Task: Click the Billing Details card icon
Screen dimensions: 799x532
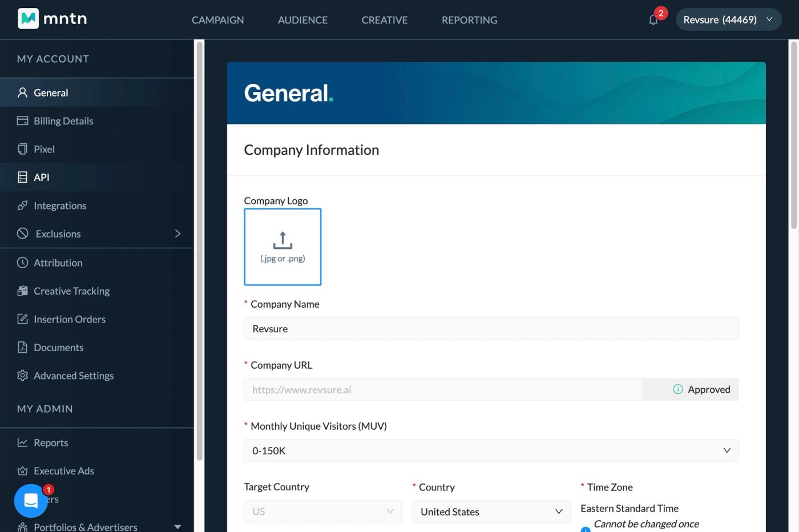Action: coord(22,120)
